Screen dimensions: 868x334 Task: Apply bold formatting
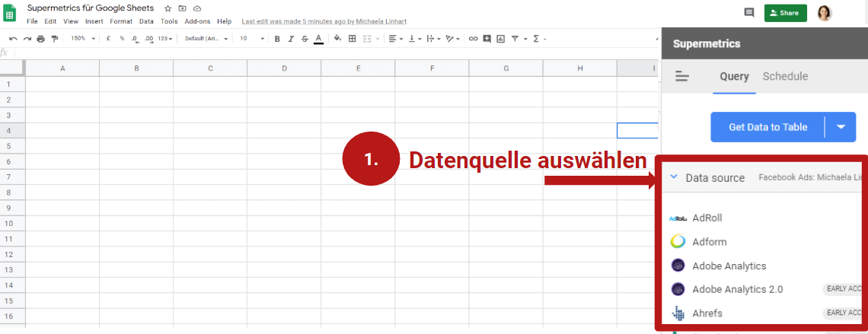tap(277, 39)
